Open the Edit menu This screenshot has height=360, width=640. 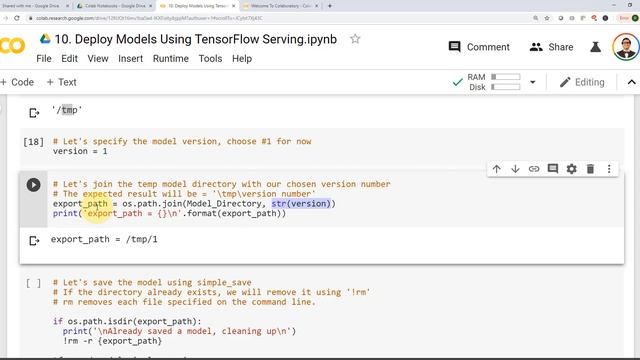point(69,58)
